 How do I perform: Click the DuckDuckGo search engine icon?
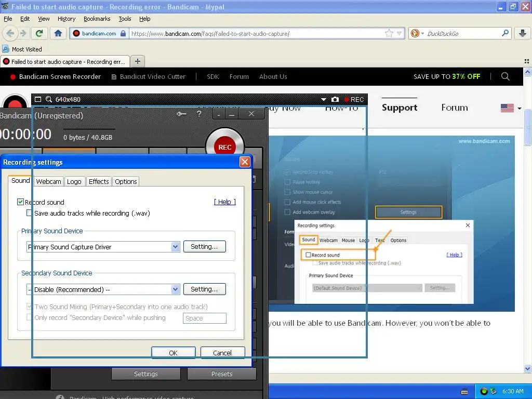click(415, 33)
